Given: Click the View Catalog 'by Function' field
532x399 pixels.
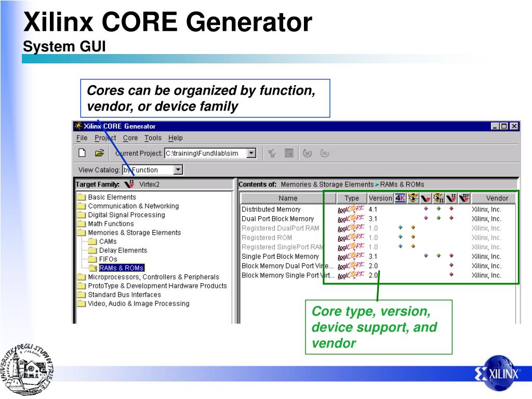Looking at the screenshot, I should 148,170.
